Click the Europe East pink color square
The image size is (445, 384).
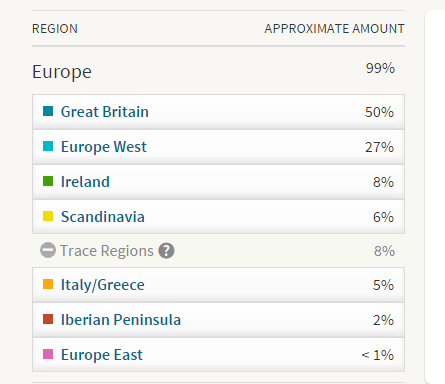[x=48, y=354]
